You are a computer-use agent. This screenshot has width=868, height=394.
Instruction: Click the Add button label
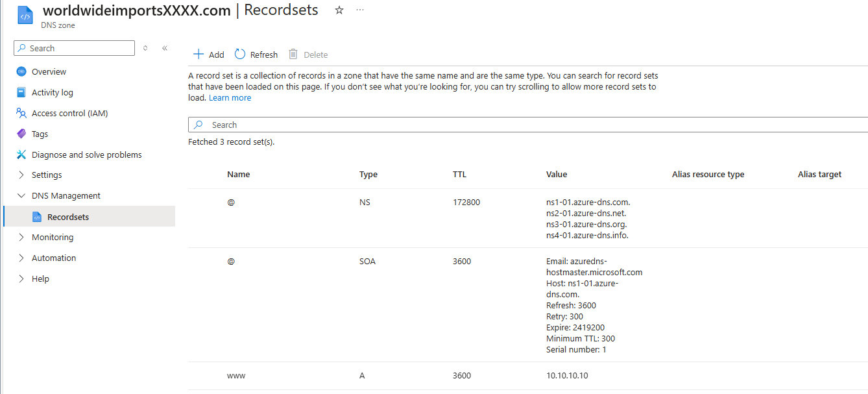pyautogui.click(x=217, y=55)
